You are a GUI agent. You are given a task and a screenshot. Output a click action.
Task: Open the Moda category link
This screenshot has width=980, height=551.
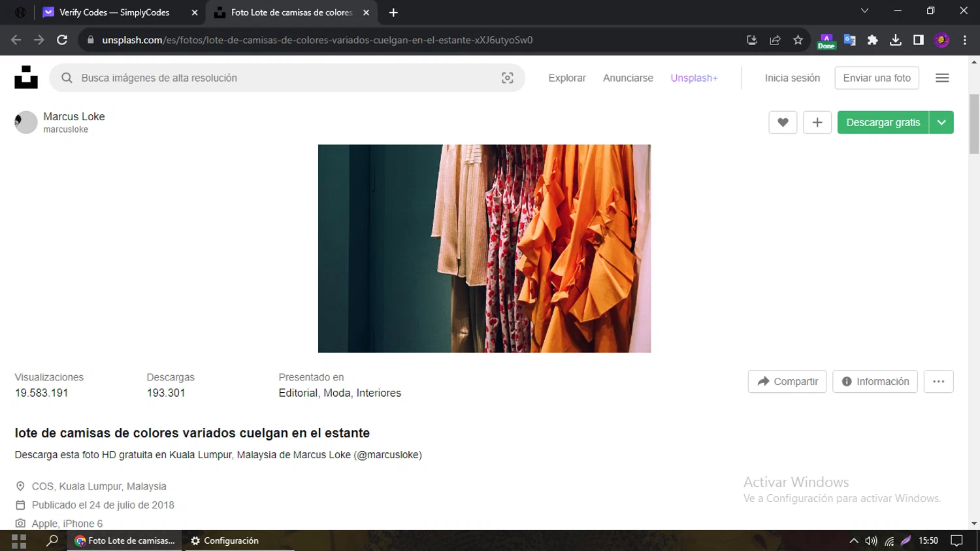point(337,393)
